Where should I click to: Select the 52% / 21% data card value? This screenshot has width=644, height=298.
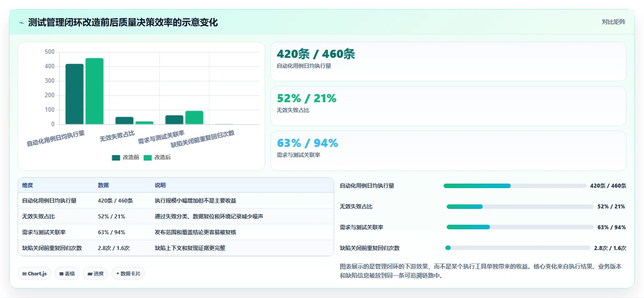click(x=307, y=99)
